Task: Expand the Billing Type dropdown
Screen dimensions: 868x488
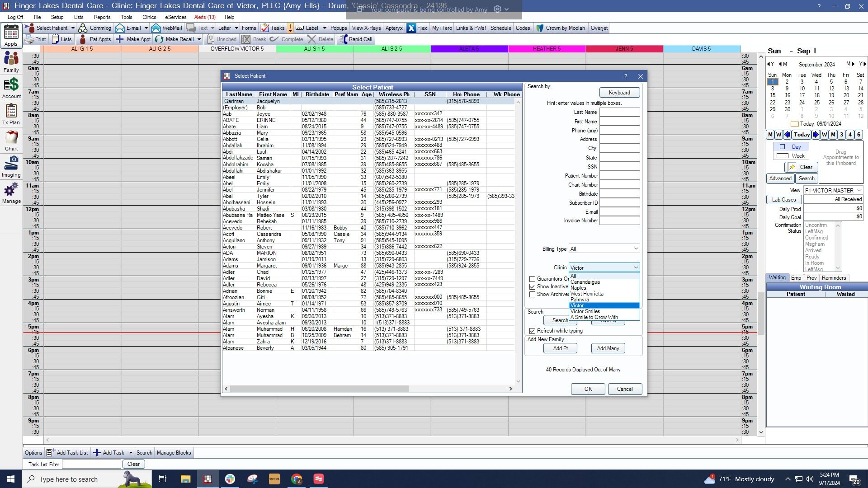Action: pyautogui.click(x=604, y=249)
